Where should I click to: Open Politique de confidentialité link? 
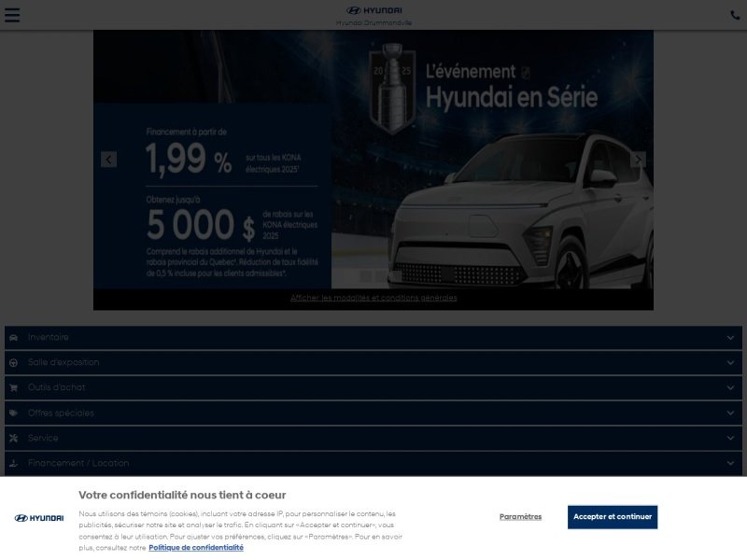click(x=196, y=548)
